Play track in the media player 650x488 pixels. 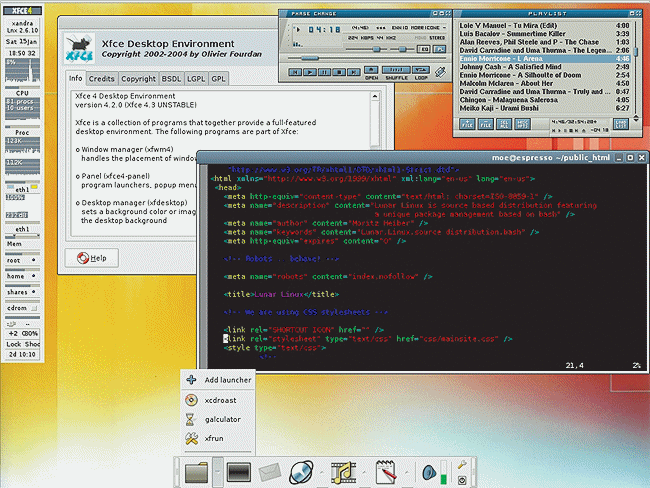coord(309,72)
